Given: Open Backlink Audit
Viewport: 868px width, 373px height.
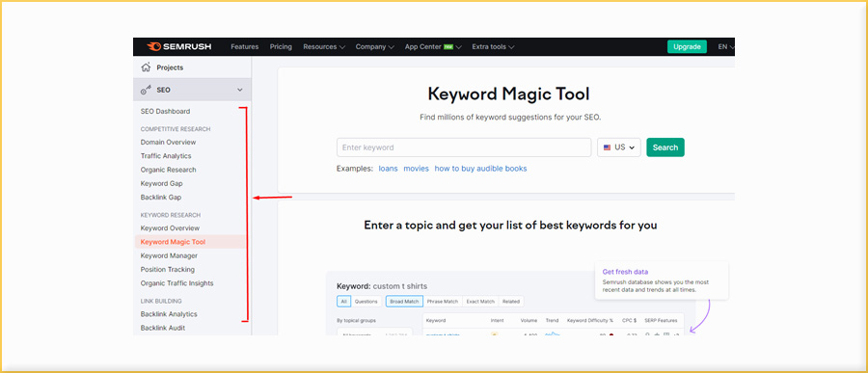Looking at the screenshot, I should click(163, 328).
